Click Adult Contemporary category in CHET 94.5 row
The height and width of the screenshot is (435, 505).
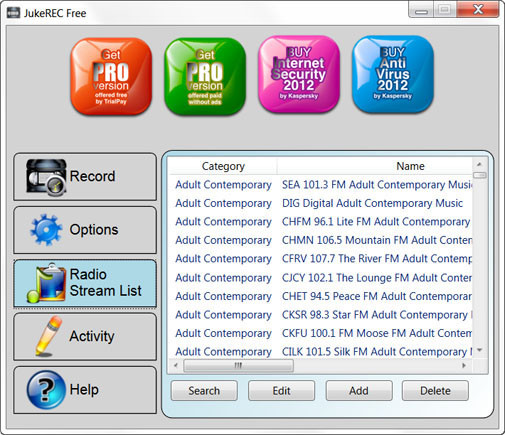223,296
